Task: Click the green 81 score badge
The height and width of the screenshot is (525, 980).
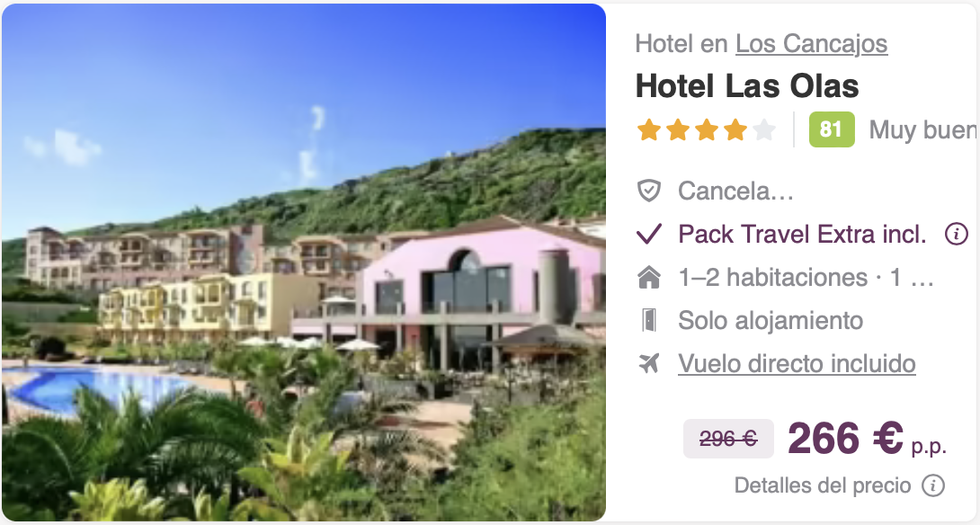Action: 832,129
